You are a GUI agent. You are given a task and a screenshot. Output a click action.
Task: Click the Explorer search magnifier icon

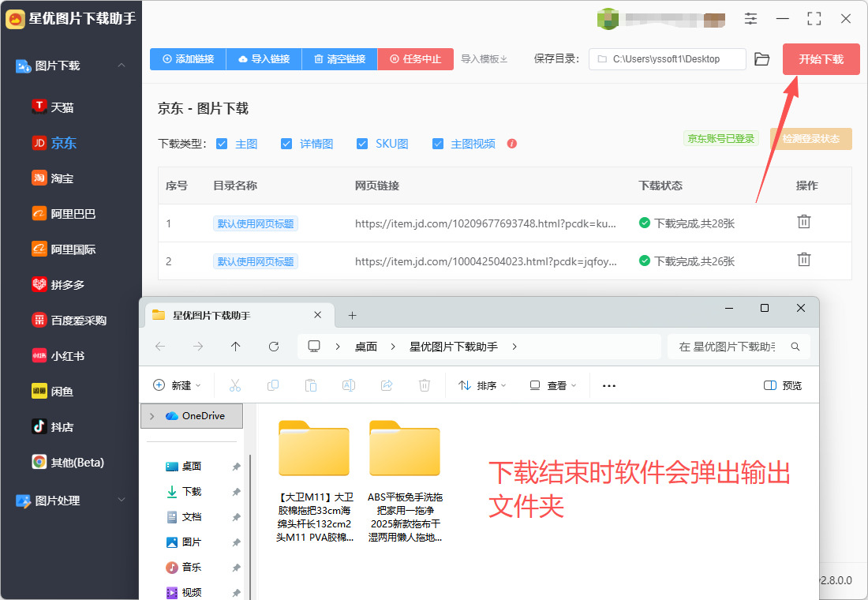click(795, 347)
